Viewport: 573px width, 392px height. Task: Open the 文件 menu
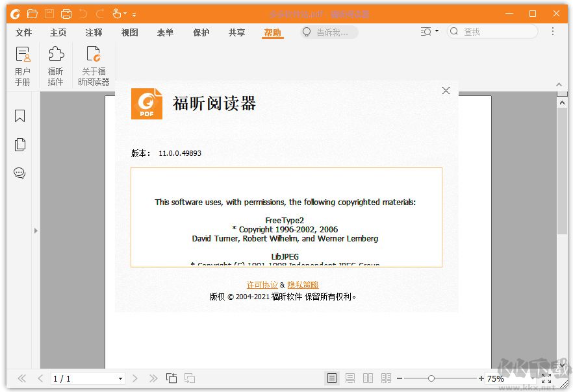(x=24, y=32)
